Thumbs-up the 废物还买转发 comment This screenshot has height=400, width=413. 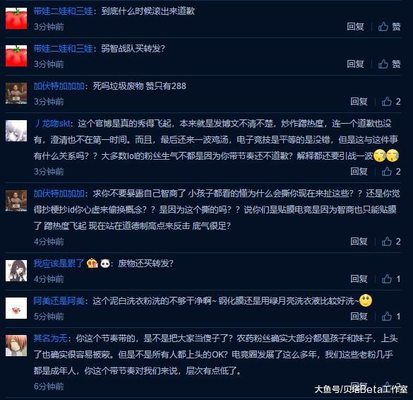coord(391,279)
